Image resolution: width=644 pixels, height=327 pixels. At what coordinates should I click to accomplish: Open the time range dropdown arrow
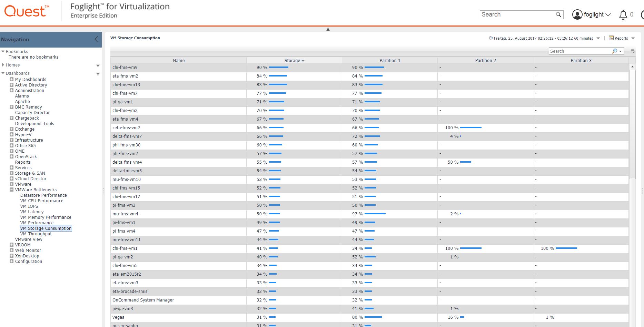tap(598, 38)
